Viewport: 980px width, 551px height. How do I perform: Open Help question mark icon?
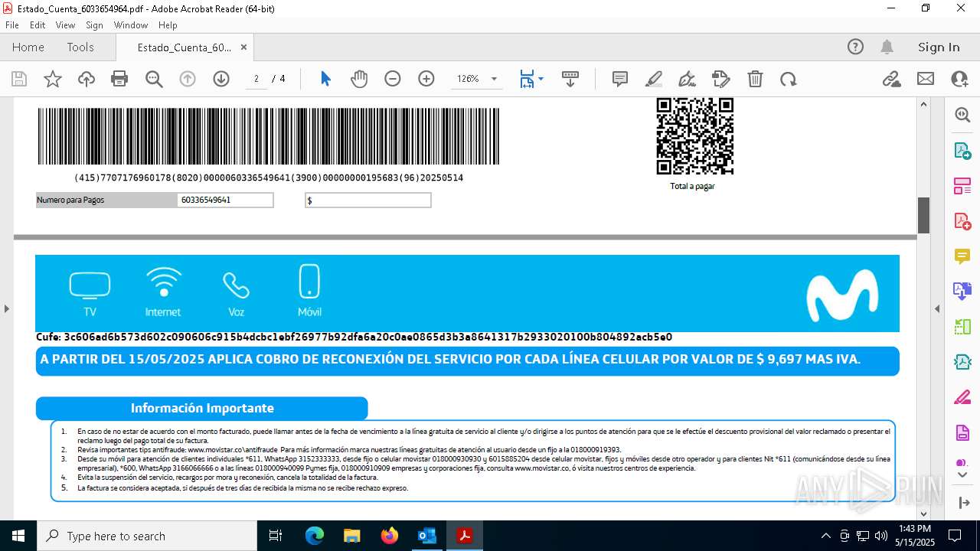click(x=855, y=47)
